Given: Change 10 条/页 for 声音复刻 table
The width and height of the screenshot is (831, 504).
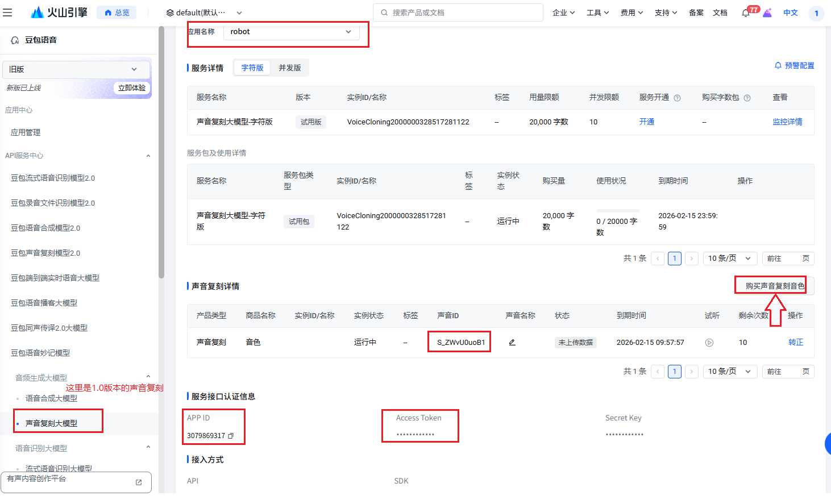Looking at the screenshot, I should tap(730, 372).
